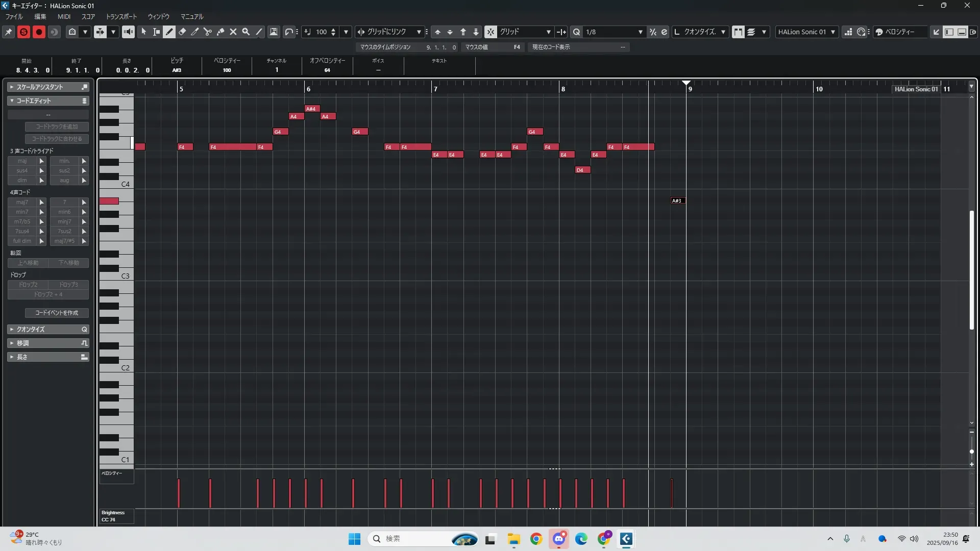Toggle acoustic feedback speaker button
Screen dimensions: 980x551
128,32
